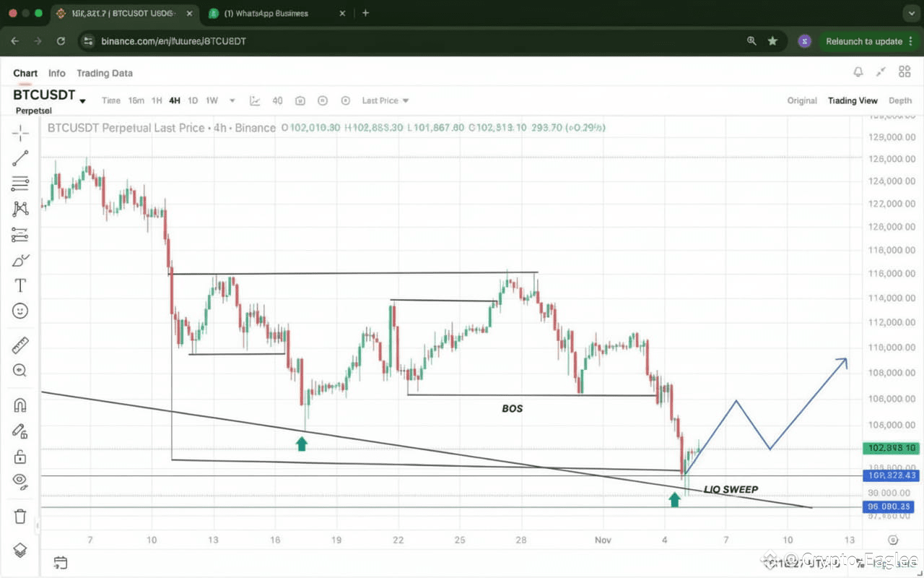
Task: Pick the brush drawing tool
Action: point(20,260)
